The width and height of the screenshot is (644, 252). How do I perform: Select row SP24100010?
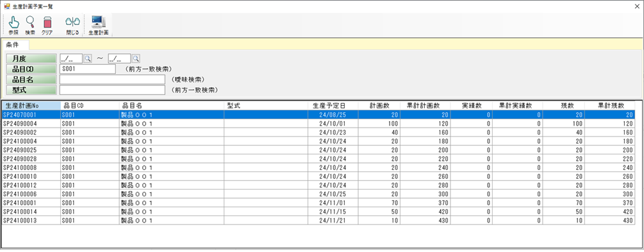click(x=318, y=176)
